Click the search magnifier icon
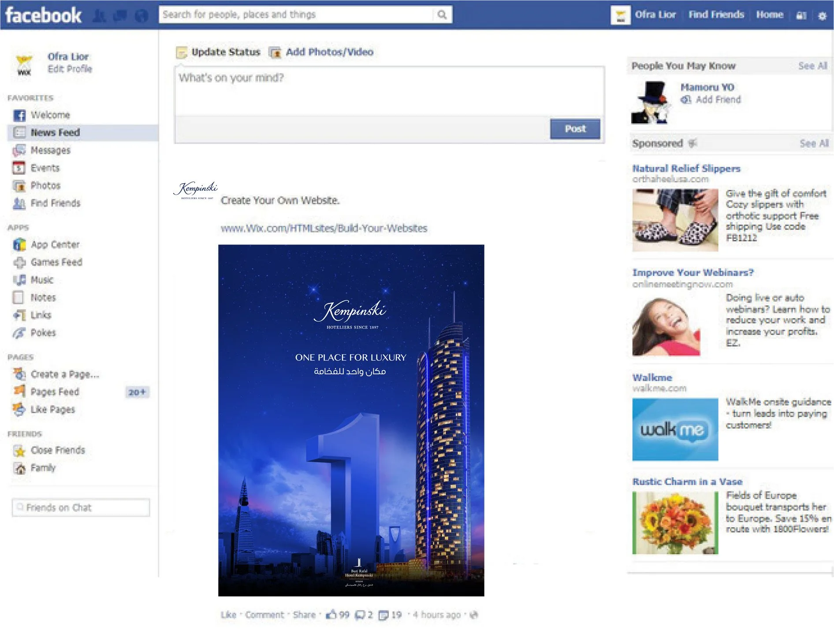Image resolution: width=834 pixels, height=644 pixels. pos(442,15)
